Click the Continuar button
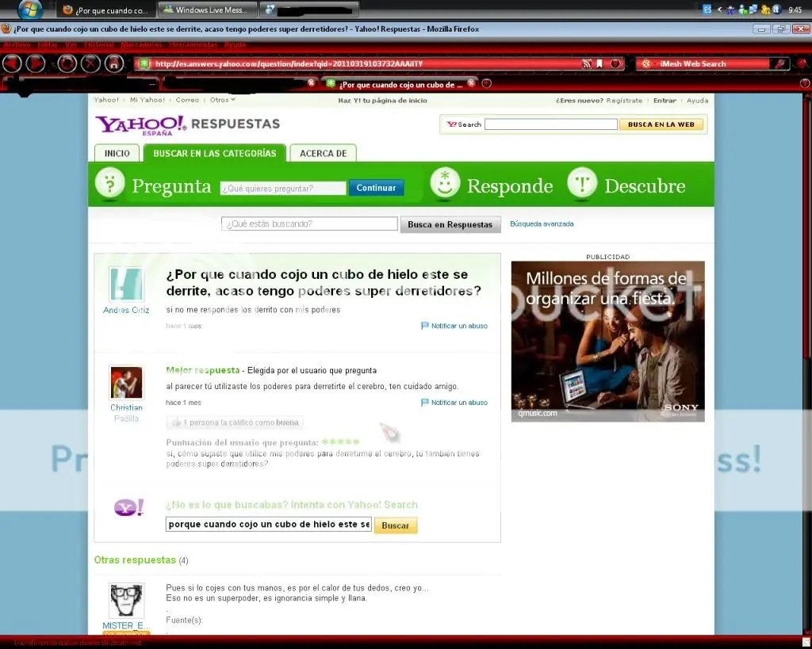The height and width of the screenshot is (649, 812). pos(376,188)
